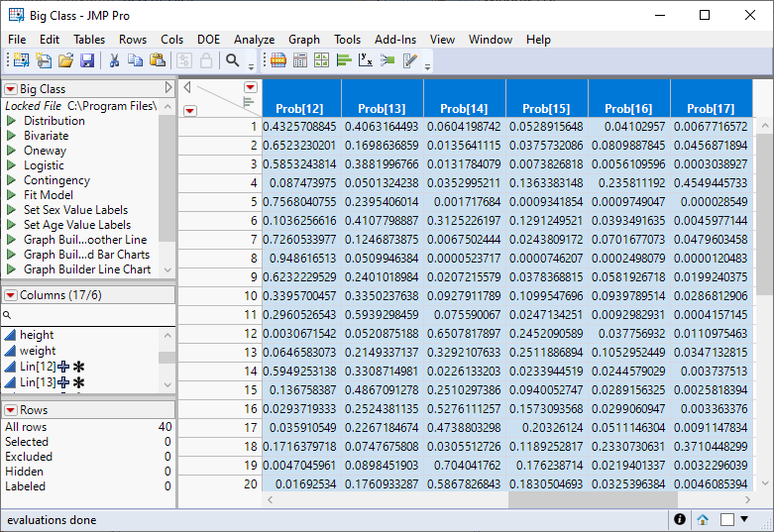Viewport: 774px width, 532px height.
Task: Collapse the left panel using the arrow
Action: (168, 88)
